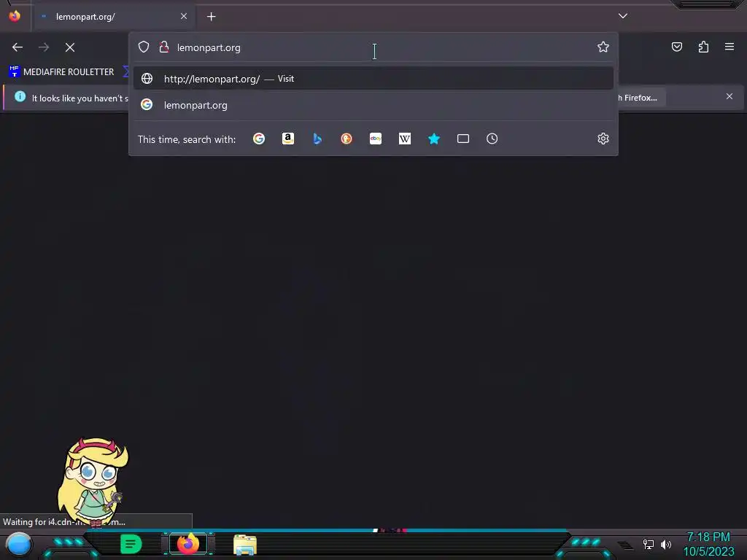Open tracking protection shield icon
Screen dimensions: 747x560
point(144,47)
